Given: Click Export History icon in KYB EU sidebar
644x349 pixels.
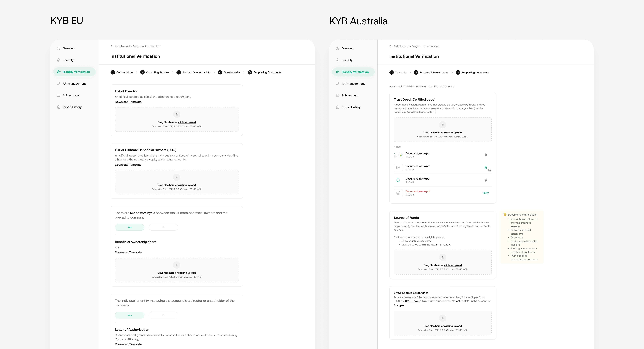Looking at the screenshot, I should (x=59, y=107).
